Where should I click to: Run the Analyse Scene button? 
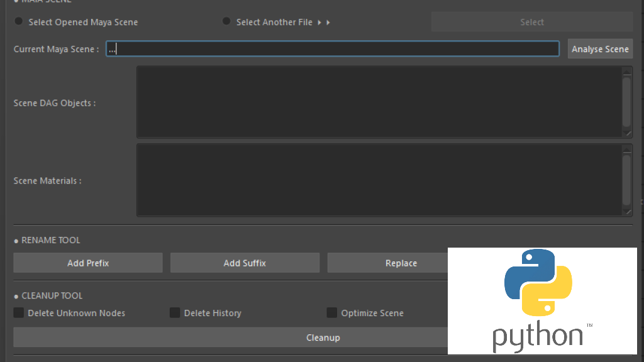coord(600,49)
